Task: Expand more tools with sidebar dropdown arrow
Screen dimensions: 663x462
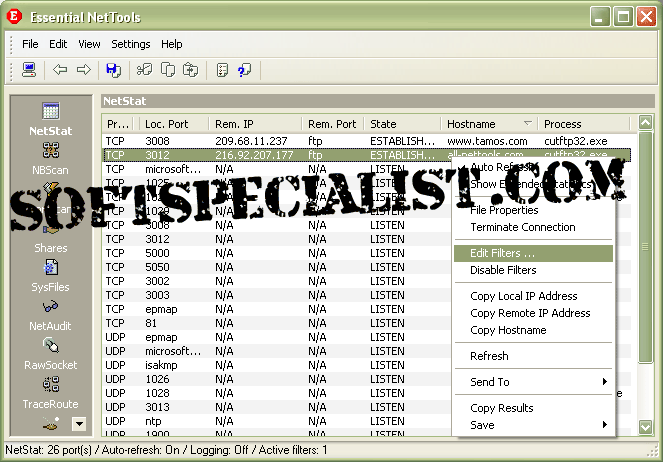Action: 79,424
